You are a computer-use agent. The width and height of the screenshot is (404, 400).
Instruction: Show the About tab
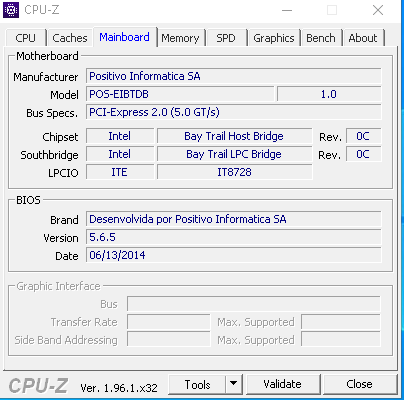363,38
